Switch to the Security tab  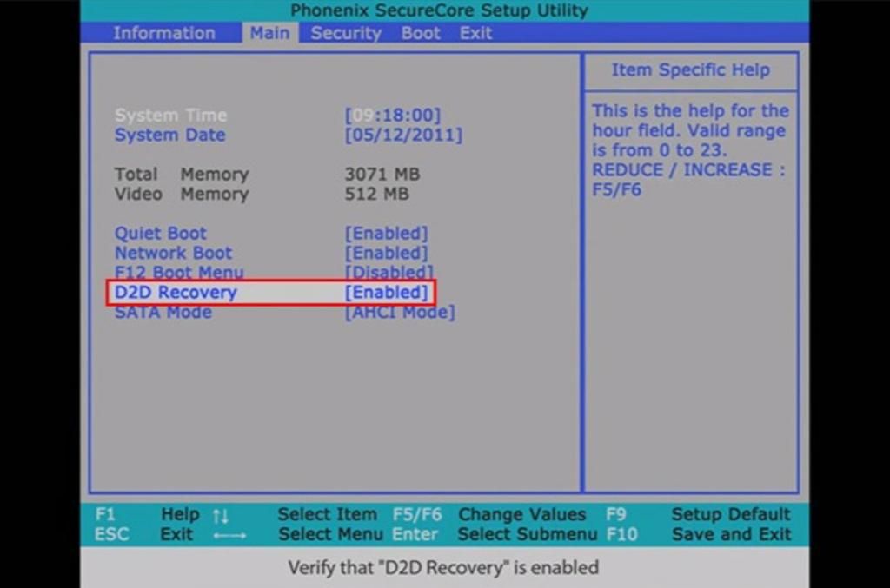pyautogui.click(x=346, y=34)
